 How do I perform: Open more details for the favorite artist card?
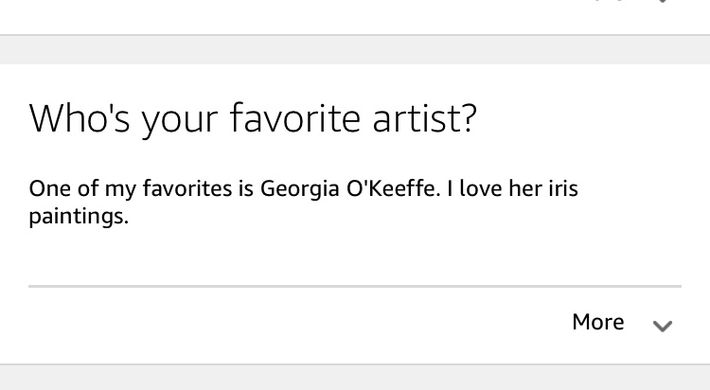tap(622, 323)
